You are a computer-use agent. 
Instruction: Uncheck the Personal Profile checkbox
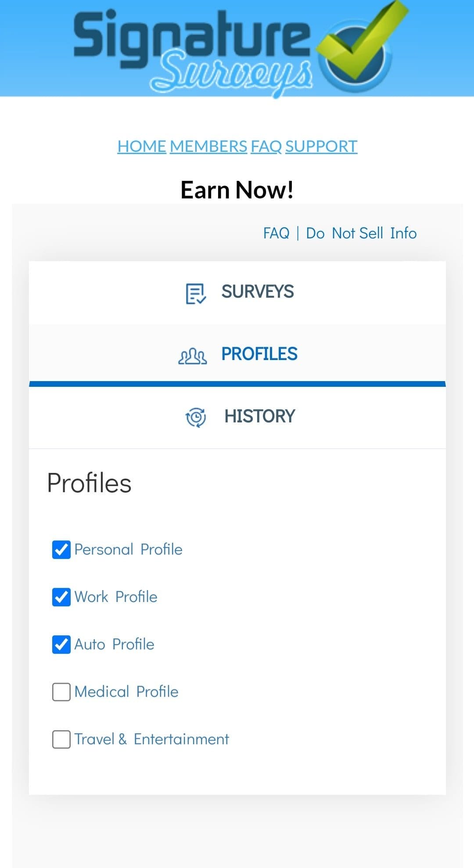coord(61,550)
